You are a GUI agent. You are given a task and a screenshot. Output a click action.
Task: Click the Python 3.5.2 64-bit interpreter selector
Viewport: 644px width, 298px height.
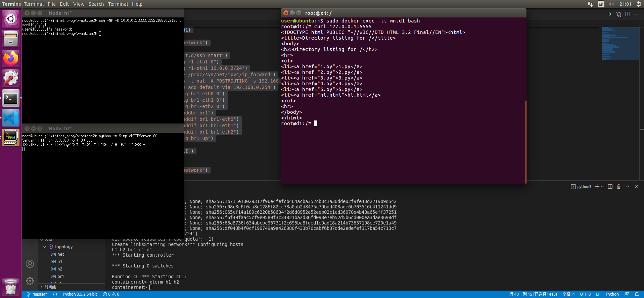[80, 294]
